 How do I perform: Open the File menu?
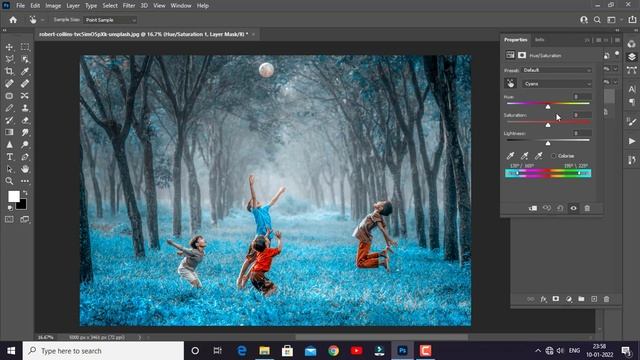[20, 6]
